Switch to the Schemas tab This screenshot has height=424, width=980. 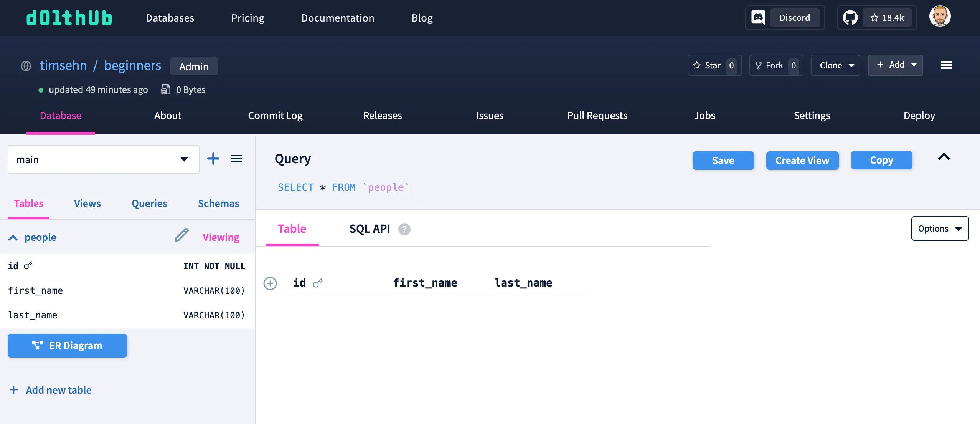point(218,203)
